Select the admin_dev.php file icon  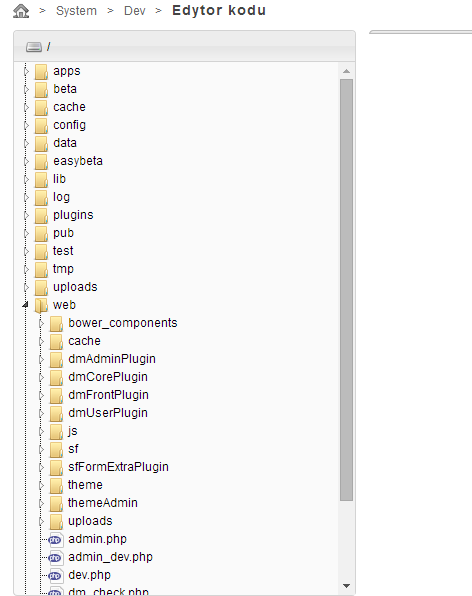[56, 557]
